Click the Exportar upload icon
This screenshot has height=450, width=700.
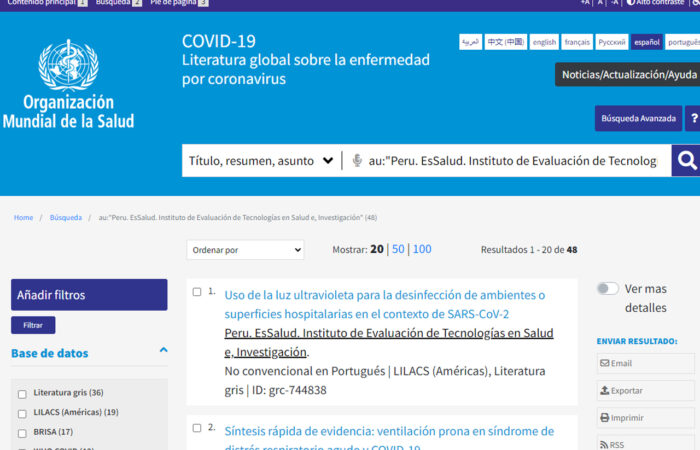pyautogui.click(x=604, y=390)
